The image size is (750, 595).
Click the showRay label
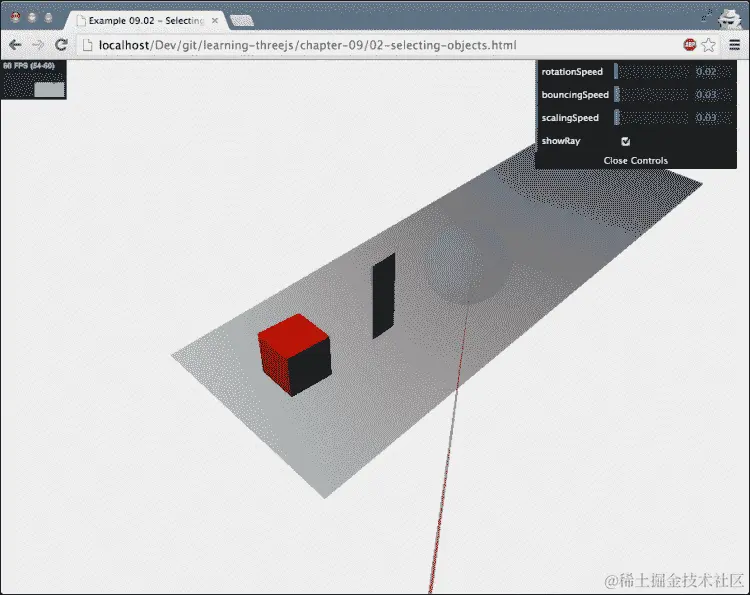(x=561, y=141)
